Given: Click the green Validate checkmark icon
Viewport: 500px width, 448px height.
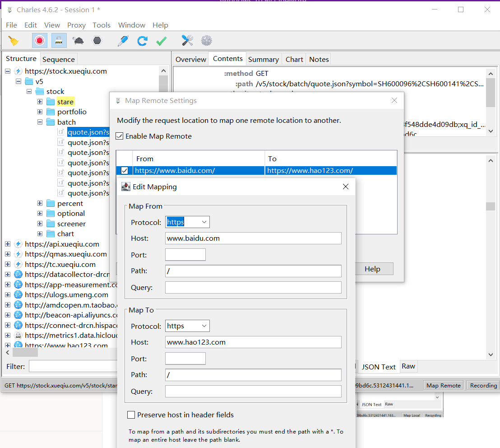Looking at the screenshot, I should pos(162,41).
